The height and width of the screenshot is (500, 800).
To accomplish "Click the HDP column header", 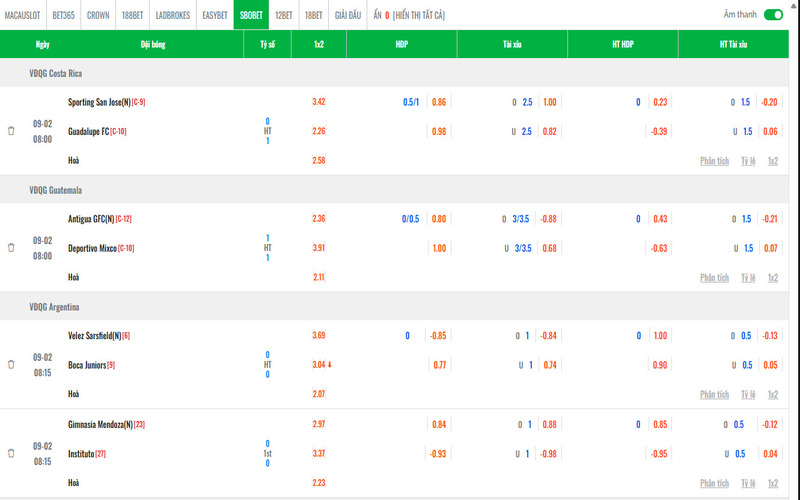I will pyautogui.click(x=402, y=44).
